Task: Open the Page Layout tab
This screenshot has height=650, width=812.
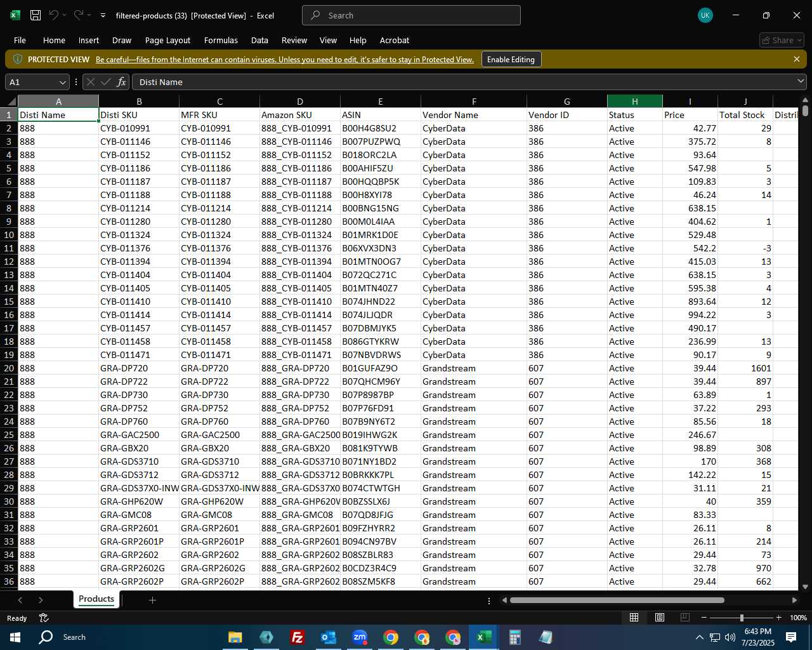Action: point(167,40)
